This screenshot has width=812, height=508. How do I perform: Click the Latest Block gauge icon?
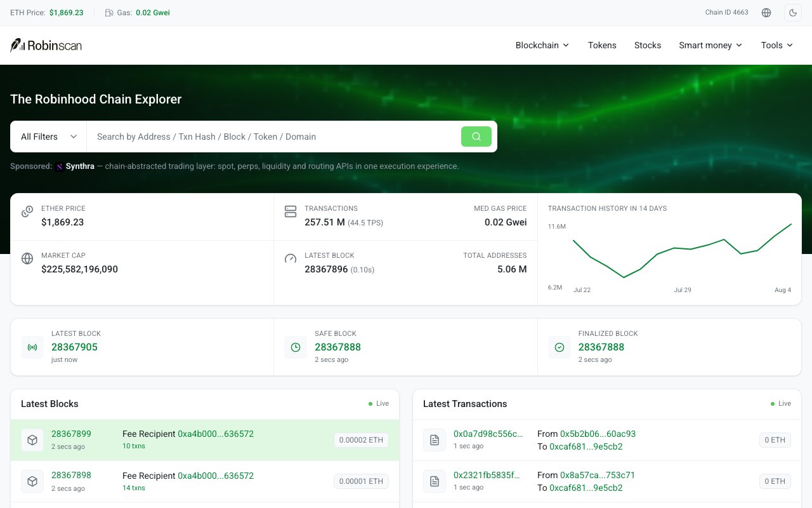(x=291, y=258)
